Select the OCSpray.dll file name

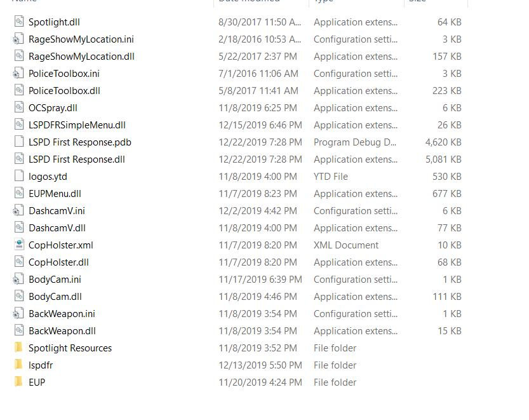click(53, 108)
